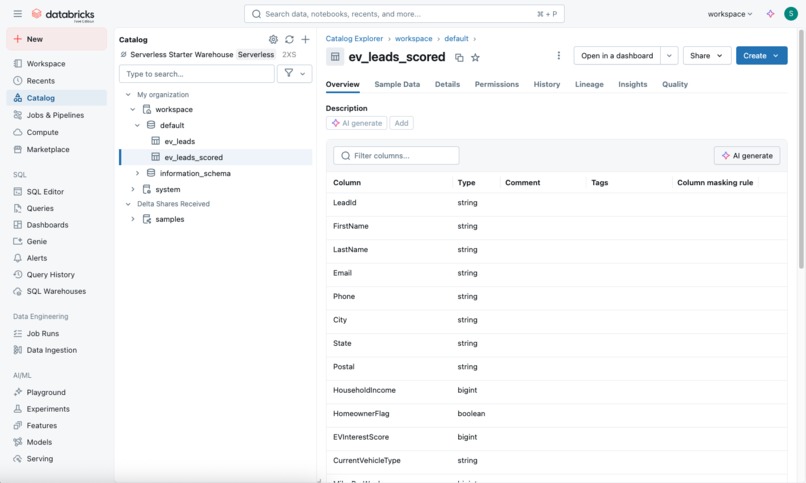Open Marketplace
The height and width of the screenshot is (483, 806).
point(57,150)
